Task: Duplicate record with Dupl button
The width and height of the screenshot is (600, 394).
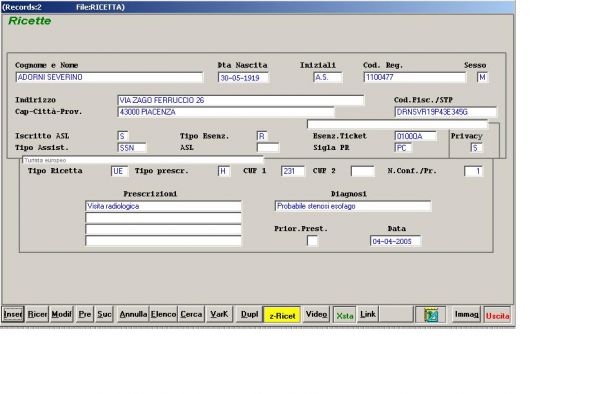Action: pyautogui.click(x=249, y=314)
